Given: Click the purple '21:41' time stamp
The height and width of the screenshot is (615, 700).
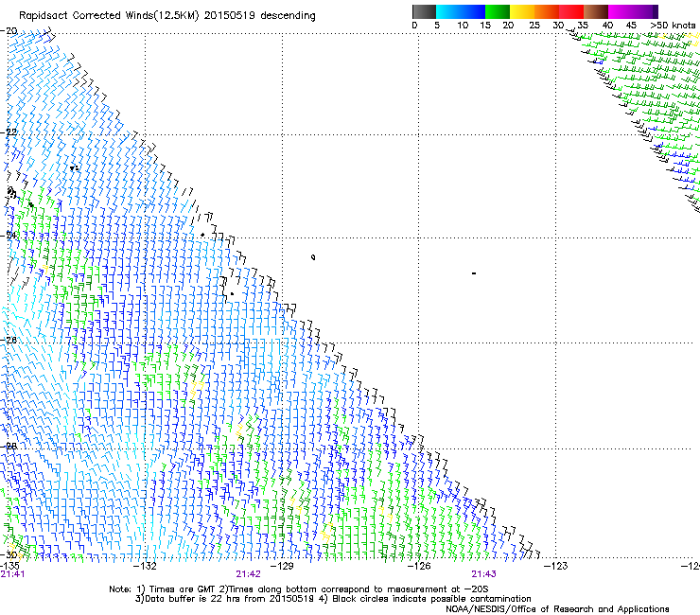Looking at the screenshot, I should (x=12, y=574).
